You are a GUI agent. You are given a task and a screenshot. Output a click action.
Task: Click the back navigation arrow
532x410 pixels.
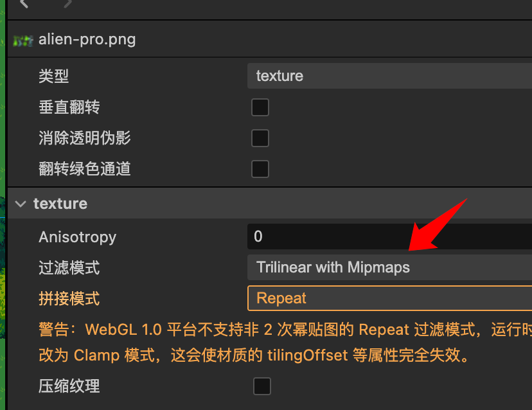(24, 3)
